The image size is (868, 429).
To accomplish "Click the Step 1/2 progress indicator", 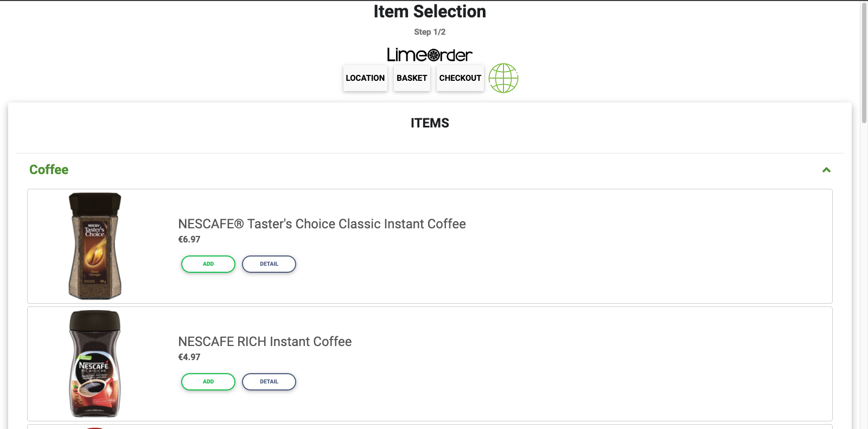I will 430,31.
